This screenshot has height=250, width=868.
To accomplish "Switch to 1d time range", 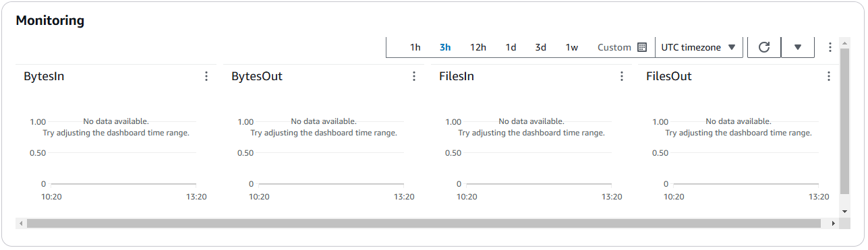I will coord(511,47).
